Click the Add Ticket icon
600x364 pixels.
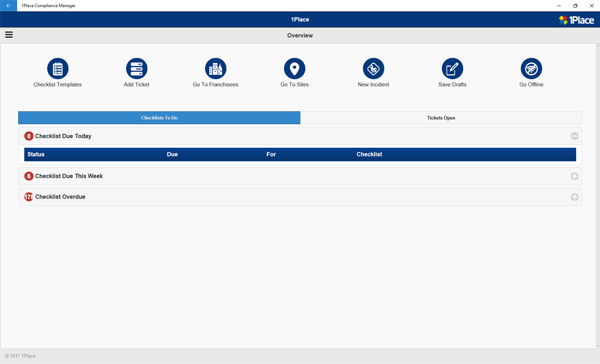(137, 69)
